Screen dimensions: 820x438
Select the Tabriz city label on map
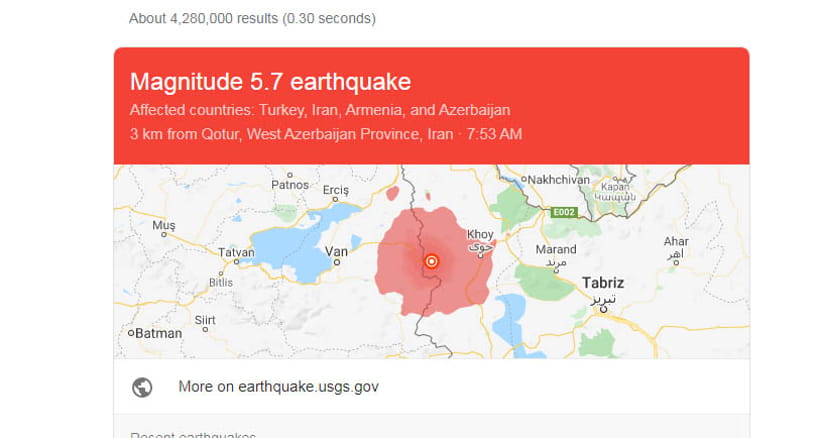pyautogui.click(x=603, y=283)
